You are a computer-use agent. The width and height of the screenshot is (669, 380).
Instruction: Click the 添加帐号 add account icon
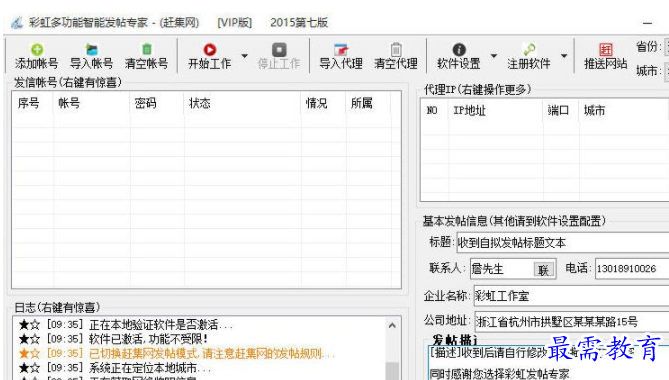point(37,49)
